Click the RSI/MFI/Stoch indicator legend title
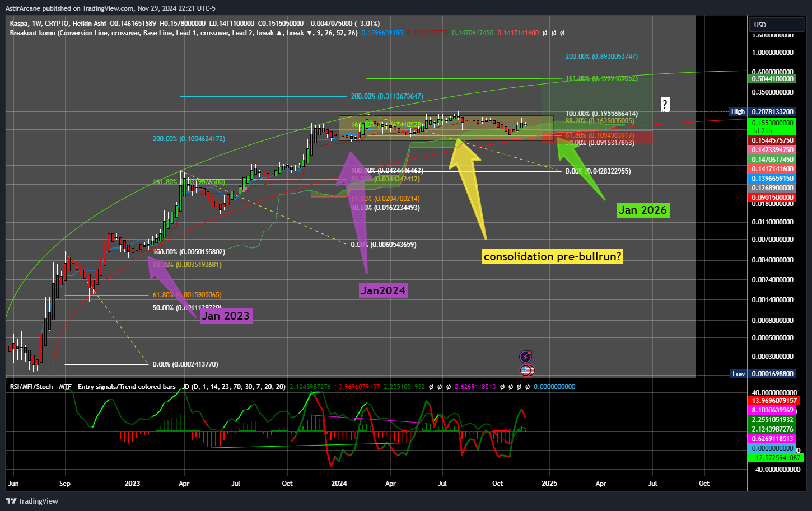 point(148,387)
